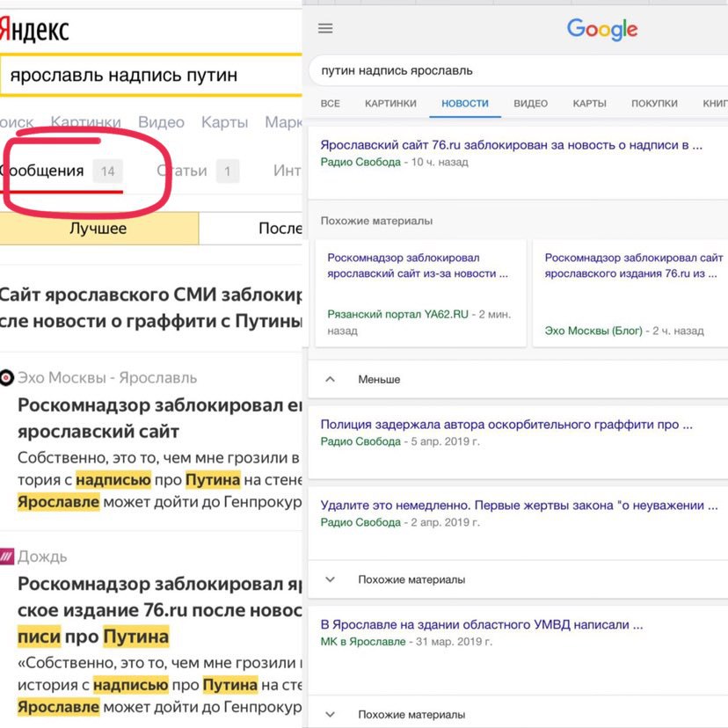
Task: Open Ярославский сайт 76.ru заблокирован headline
Action: coord(511,145)
